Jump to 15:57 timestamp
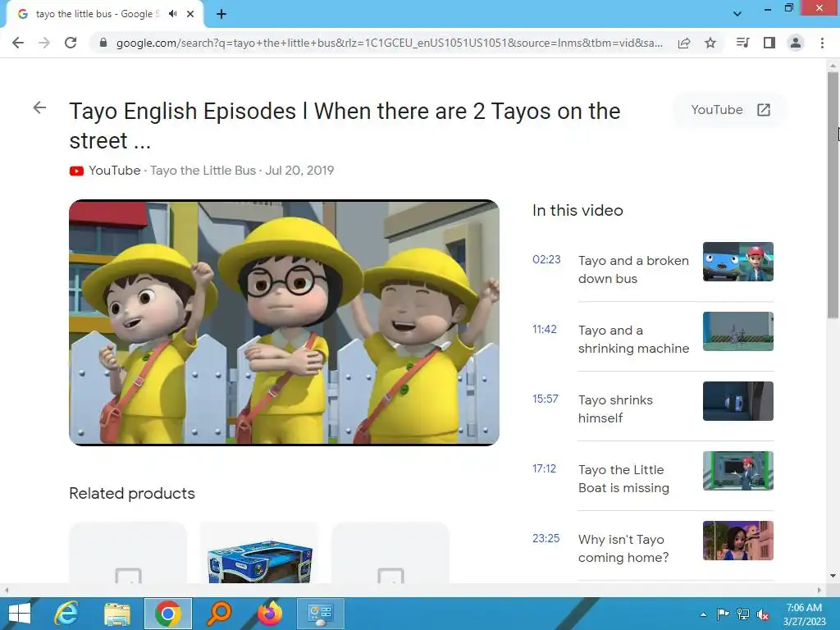This screenshot has height=630, width=840. 546,399
